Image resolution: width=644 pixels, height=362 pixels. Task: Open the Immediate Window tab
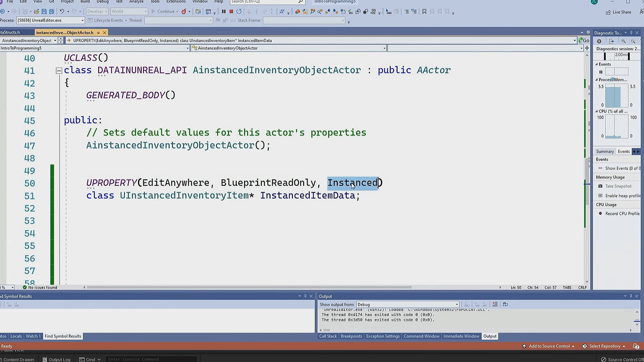coord(462,336)
